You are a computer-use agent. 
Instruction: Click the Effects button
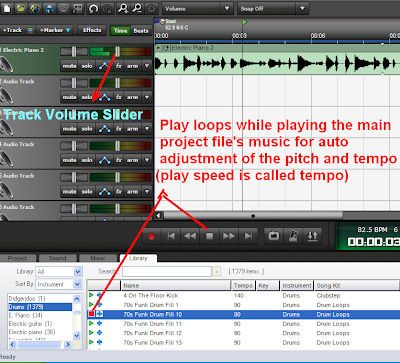pos(92,30)
